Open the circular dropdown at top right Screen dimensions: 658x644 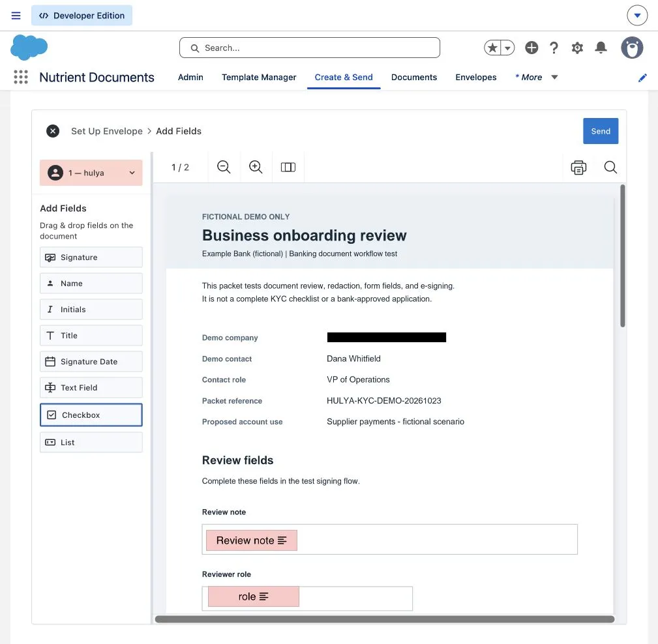[637, 16]
